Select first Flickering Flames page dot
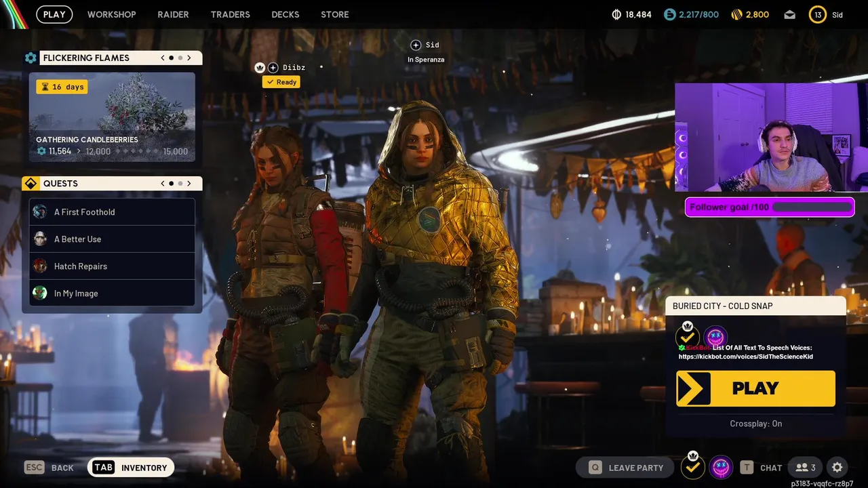 [x=171, y=58]
